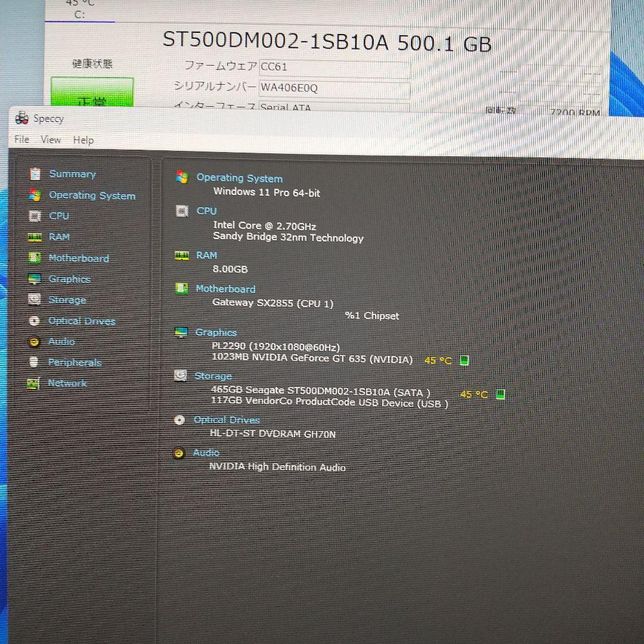Click the green temperature indicator beside GeForce GT 635
Viewport: 644px width, 644px height.
(x=464, y=360)
